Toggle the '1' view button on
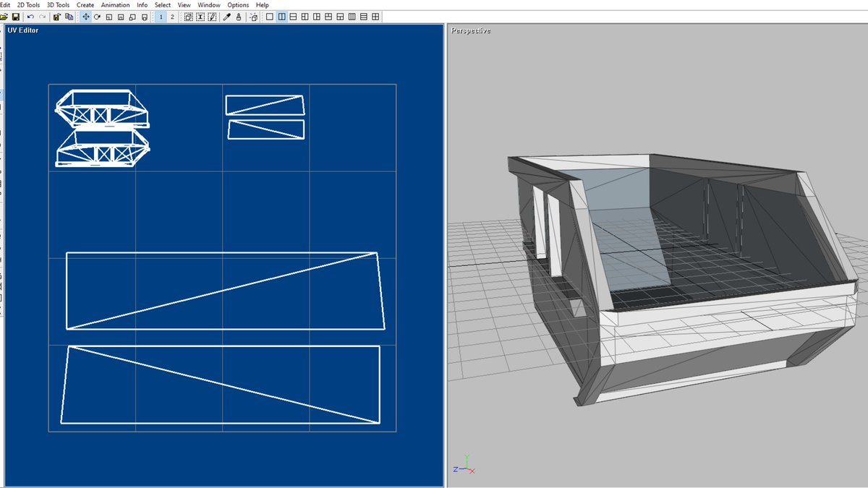The height and width of the screenshot is (488, 868). click(x=161, y=17)
